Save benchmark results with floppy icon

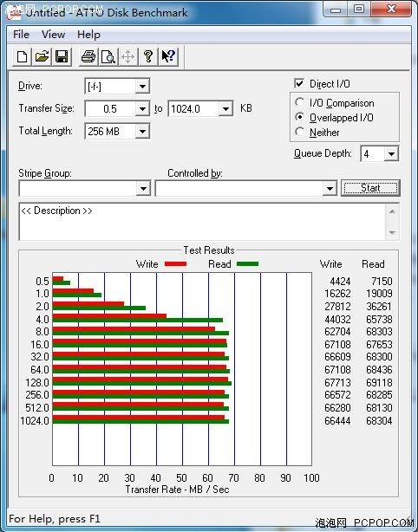(x=62, y=56)
